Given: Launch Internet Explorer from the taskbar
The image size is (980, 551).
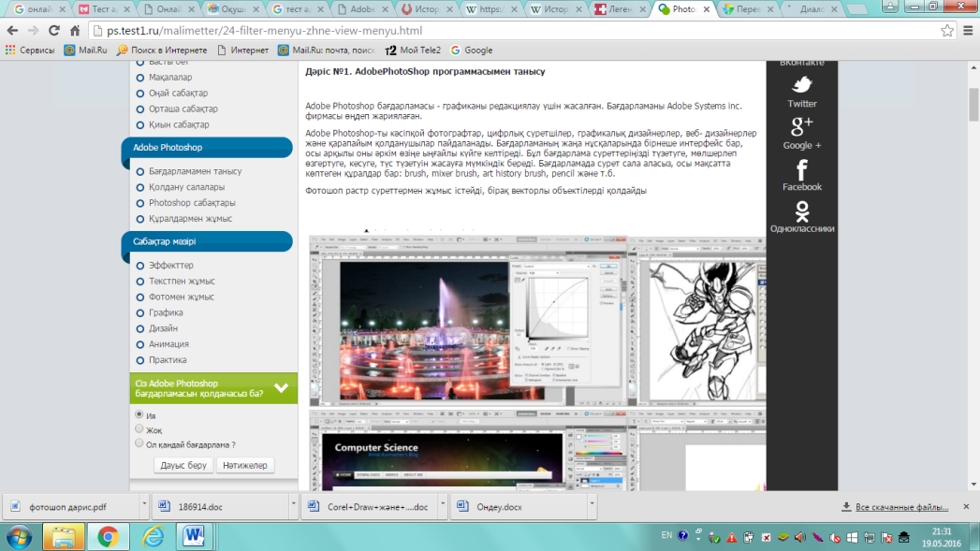Looking at the screenshot, I should point(152,537).
